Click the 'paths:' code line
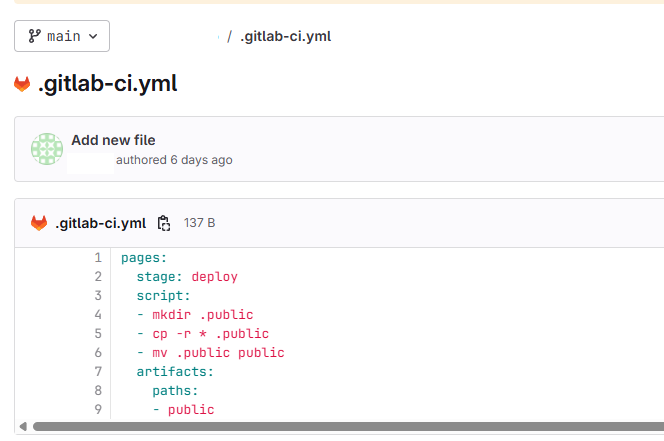Screen dimensions: 664x441 [x=175, y=391]
